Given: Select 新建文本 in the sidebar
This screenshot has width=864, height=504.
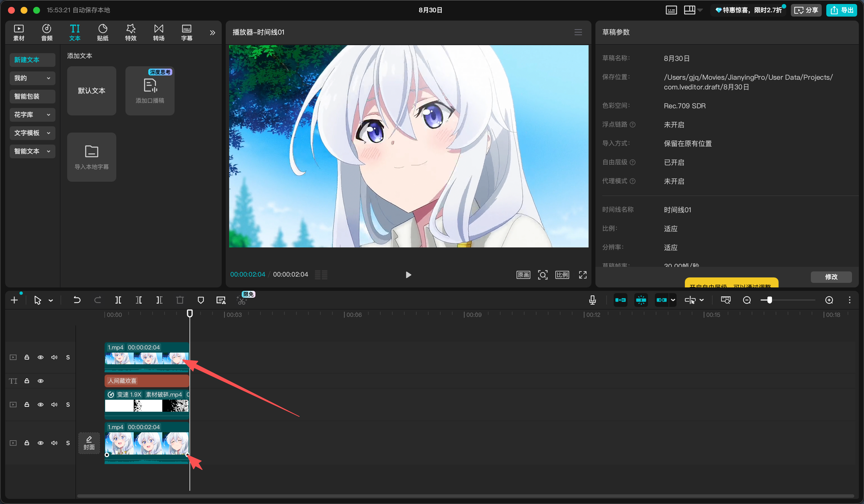Looking at the screenshot, I should pos(33,60).
